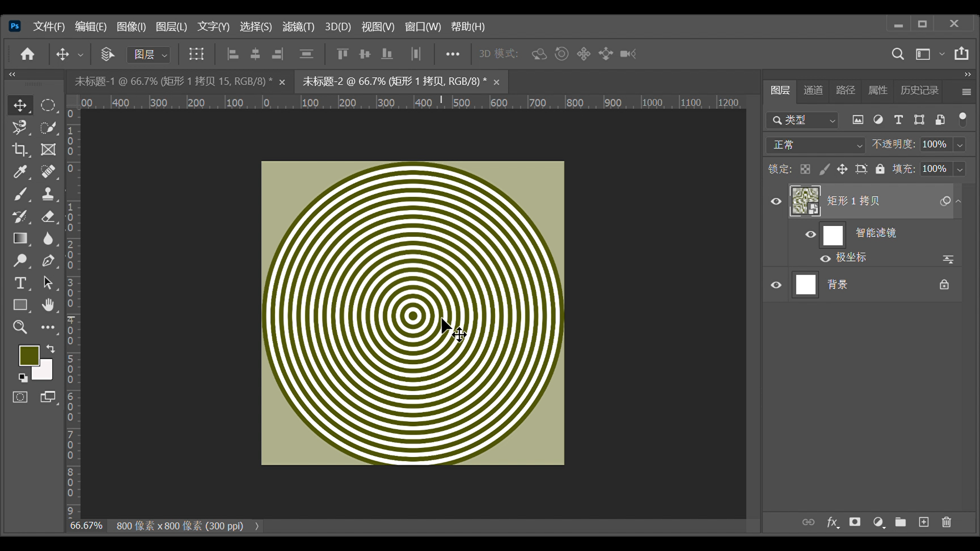This screenshot has width=980, height=551.
Task: Toggle lock image pixels brush icon
Action: (824, 169)
